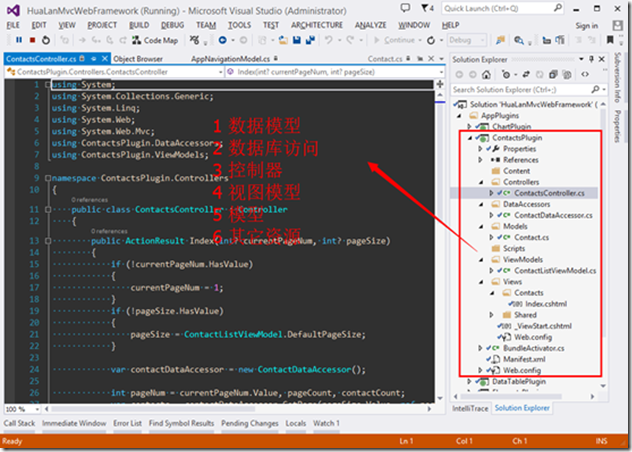Open the Immediate Window tab

[x=74, y=423]
